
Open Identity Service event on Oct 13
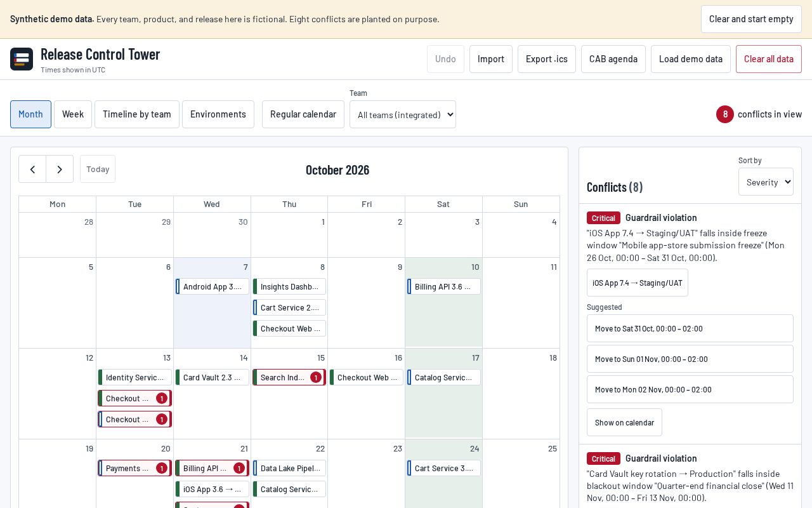pos(135,377)
